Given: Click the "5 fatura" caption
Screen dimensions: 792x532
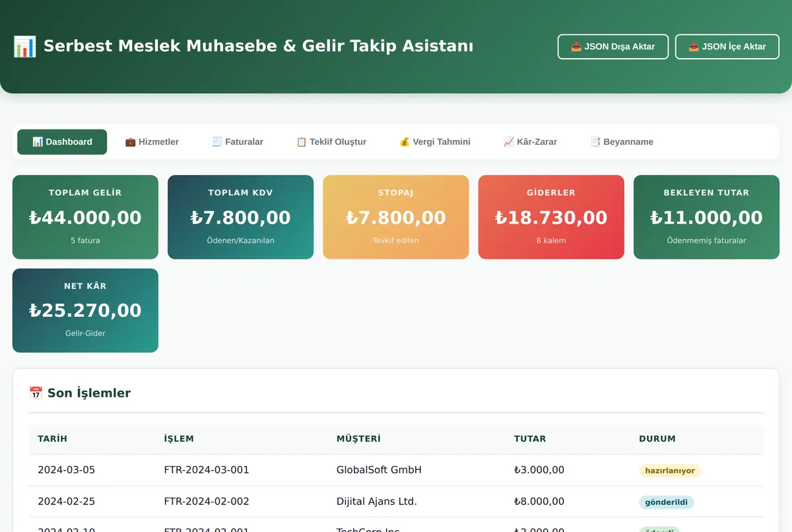Looking at the screenshot, I should (x=85, y=240).
